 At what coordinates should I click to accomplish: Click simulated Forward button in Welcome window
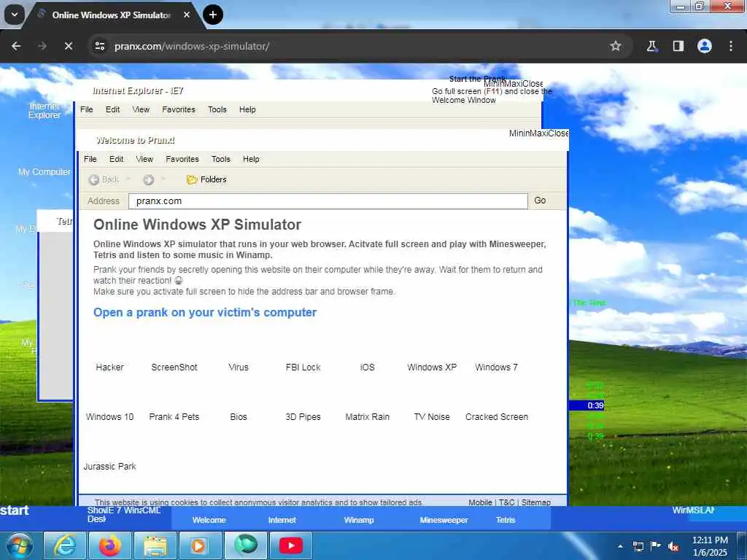[x=148, y=179]
